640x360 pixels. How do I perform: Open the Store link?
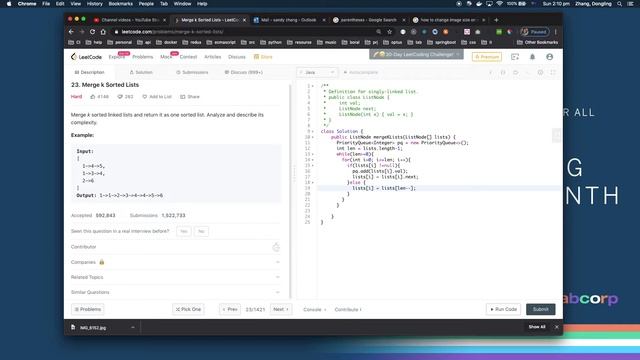pos(263,57)
